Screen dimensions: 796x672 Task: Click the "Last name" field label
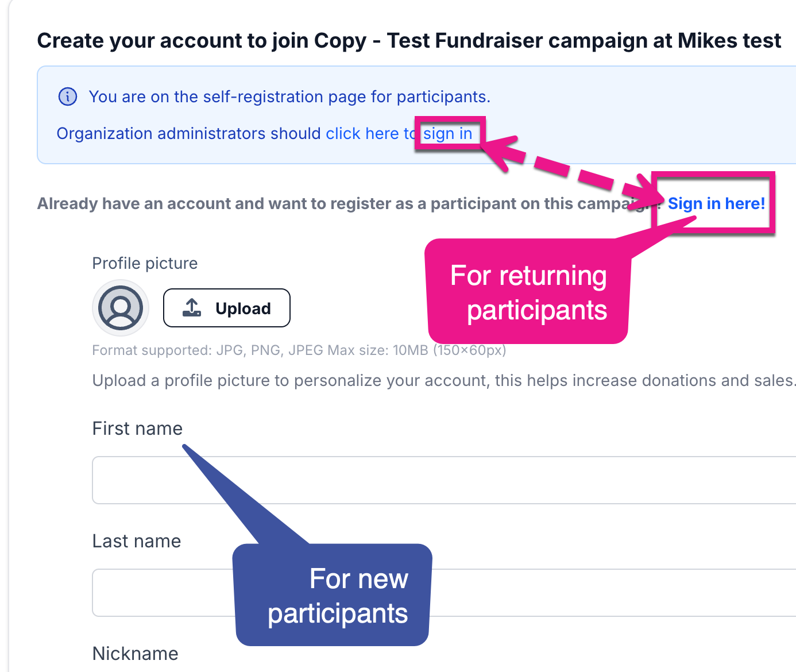point(137,541)
